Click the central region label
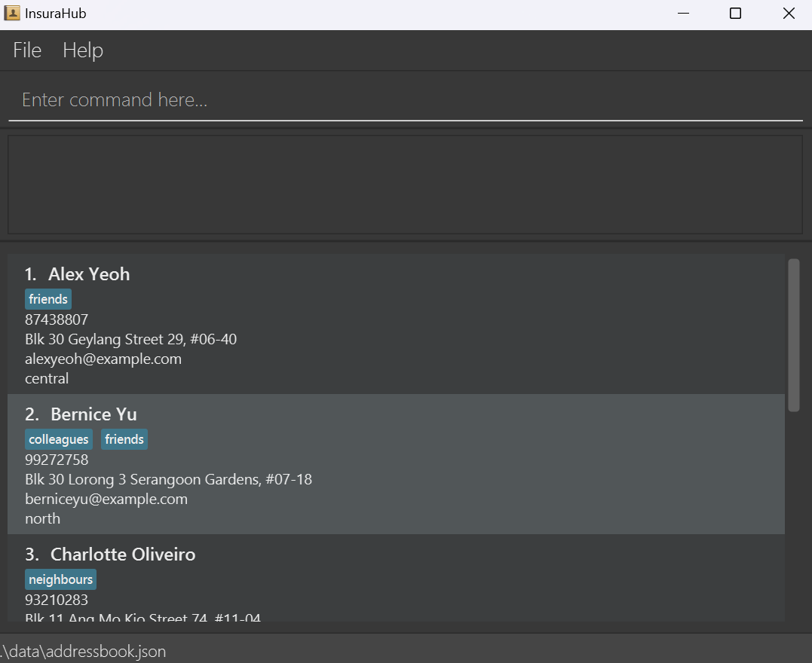 (x=47, y=378)
